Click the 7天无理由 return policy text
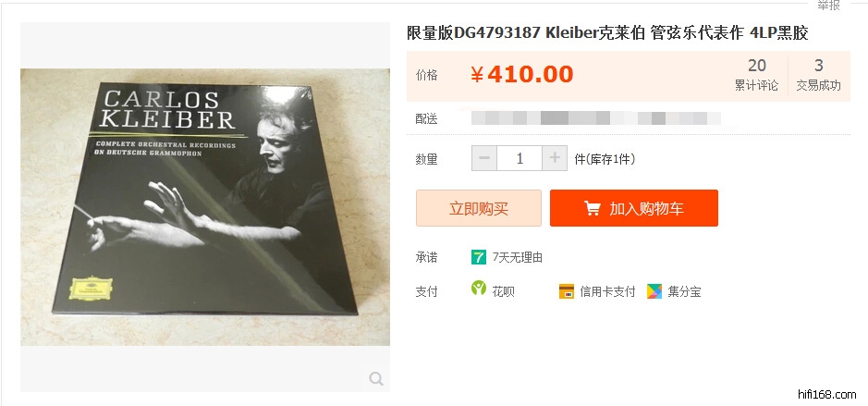The width and height of the screenshot is (868, 406). pos(518,257)
